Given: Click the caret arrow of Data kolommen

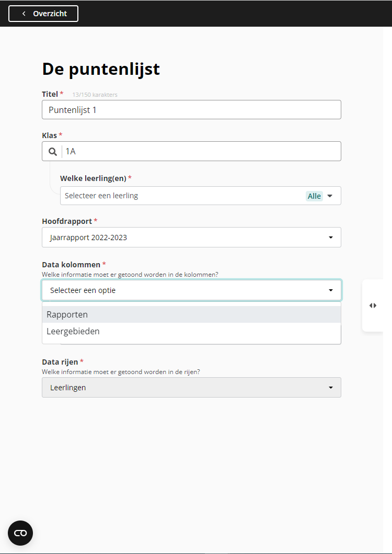Looking at the screenshot, I should 331,290.
